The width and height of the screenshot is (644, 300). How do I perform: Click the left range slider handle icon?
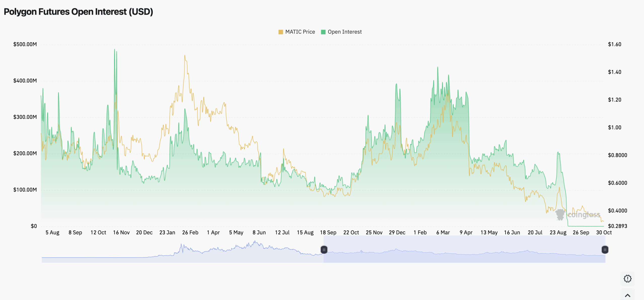click(324, 250)
